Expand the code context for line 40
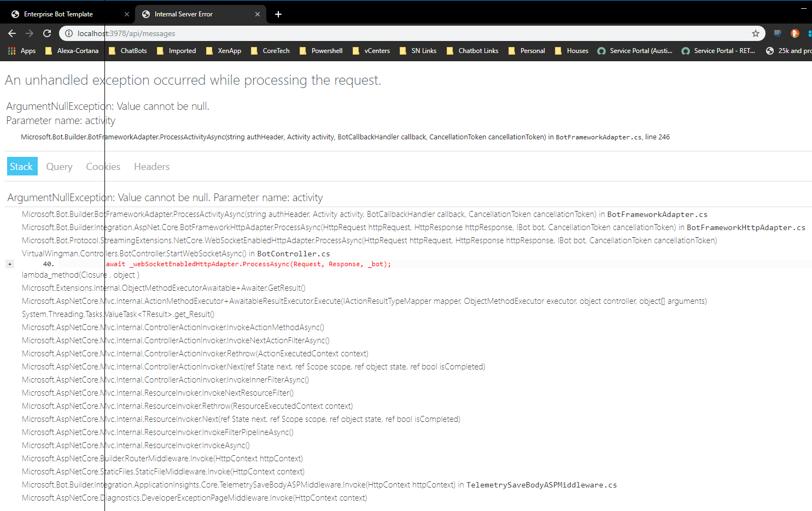812x511 pixels. click(10, 264)
